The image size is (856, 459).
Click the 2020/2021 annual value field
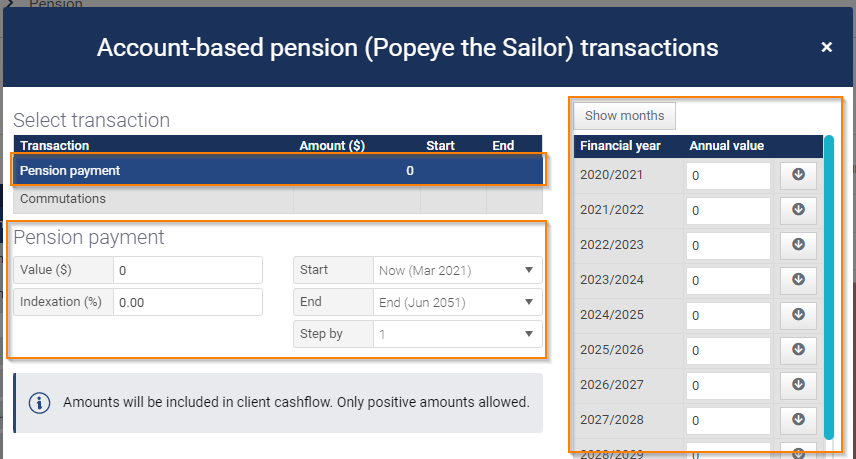[x=728, y=176]
